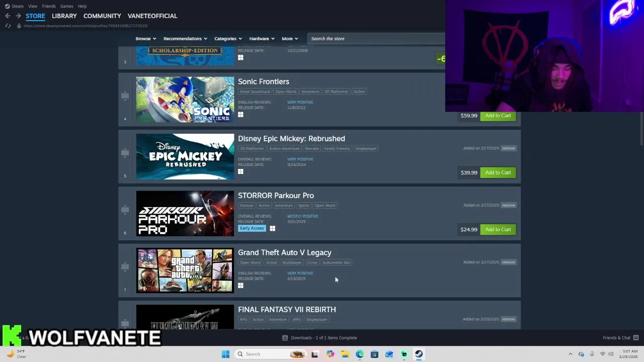Click the Family Friendly tag on Epic Mickey

click(x=337, y=148)
